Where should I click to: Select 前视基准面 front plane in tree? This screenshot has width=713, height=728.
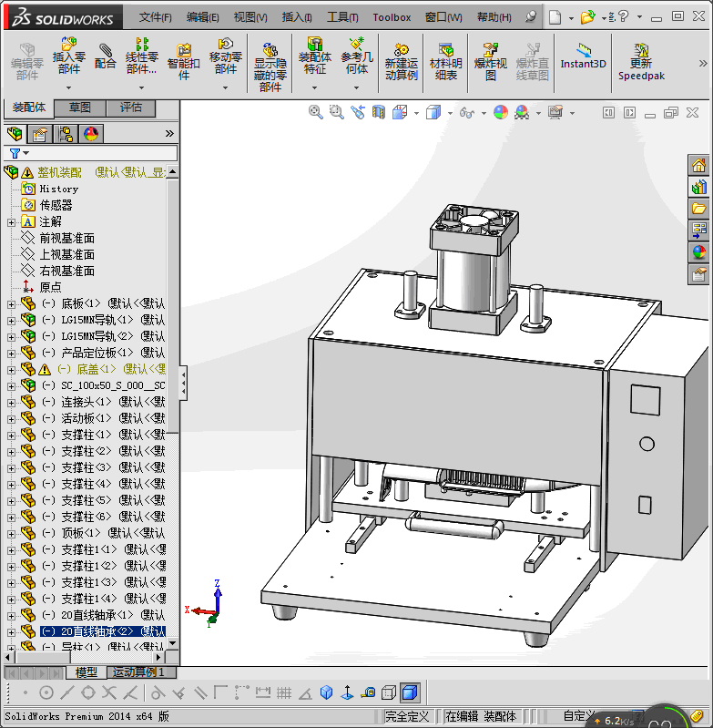(66, 238)
